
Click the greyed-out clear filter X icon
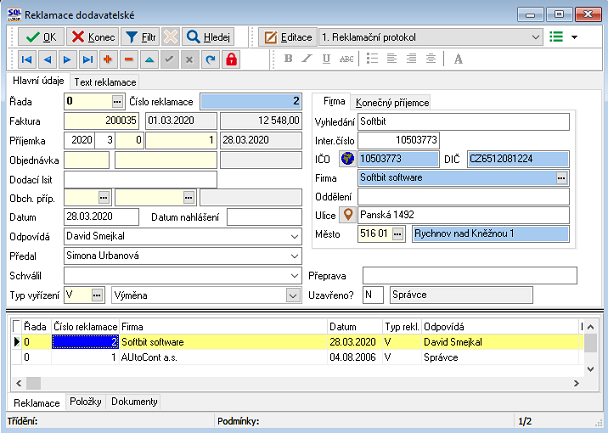(170, 37)
